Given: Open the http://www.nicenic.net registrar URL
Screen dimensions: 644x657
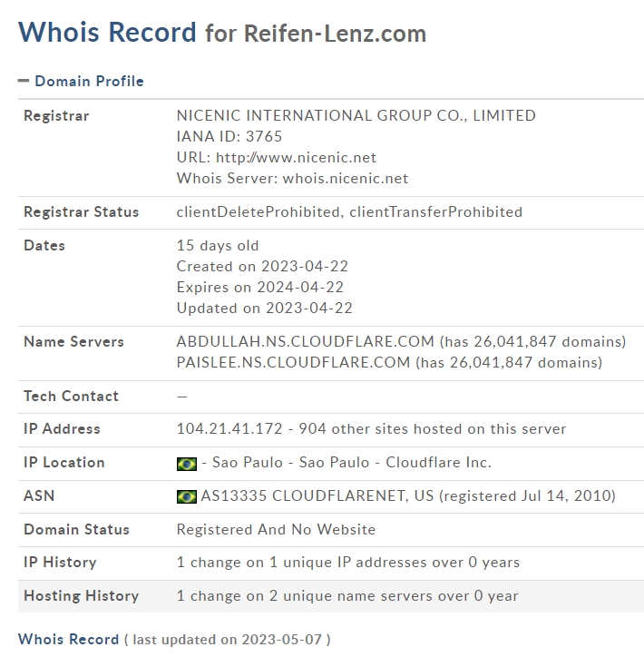Looking at the screenshot, I should click(x=296, y=158).
